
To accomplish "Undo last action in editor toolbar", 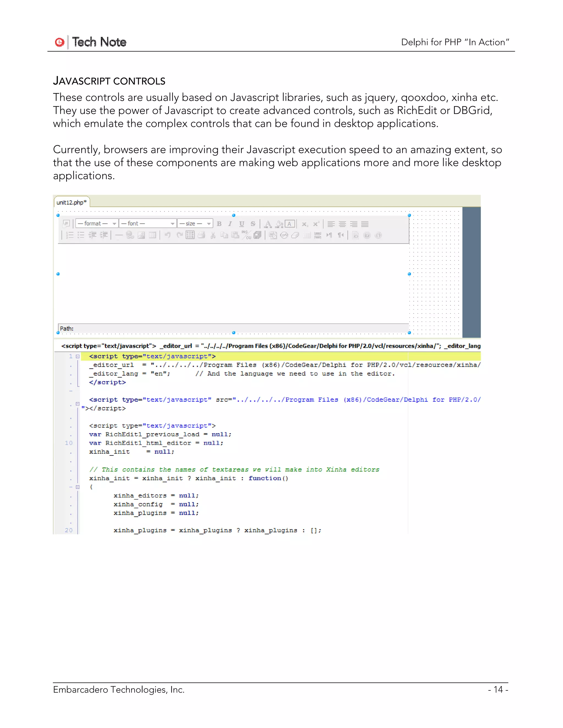I will pyautogui.click(x=167, y=235).
